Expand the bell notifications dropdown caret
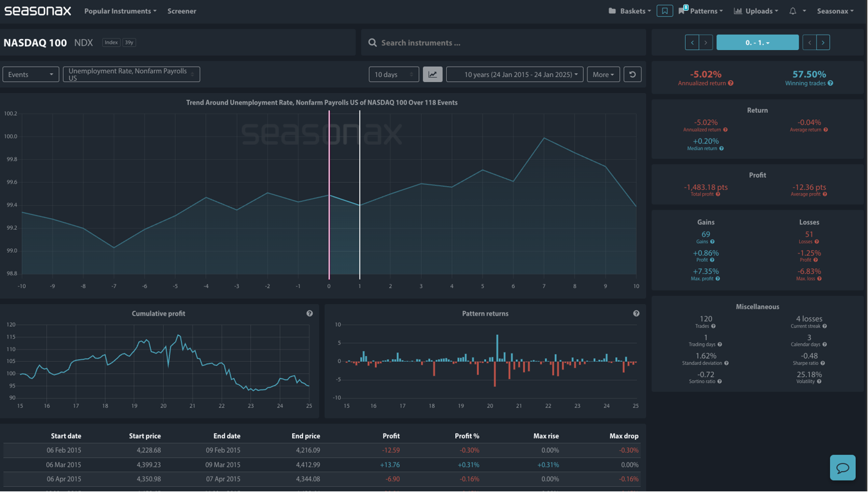868x492 pixels. tap(804, 11)
